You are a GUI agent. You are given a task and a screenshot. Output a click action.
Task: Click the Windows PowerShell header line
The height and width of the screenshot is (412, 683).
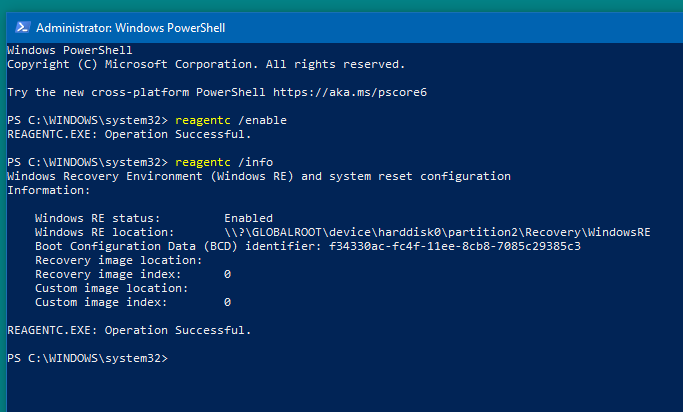pyautogui.click(x=70, y=50)
